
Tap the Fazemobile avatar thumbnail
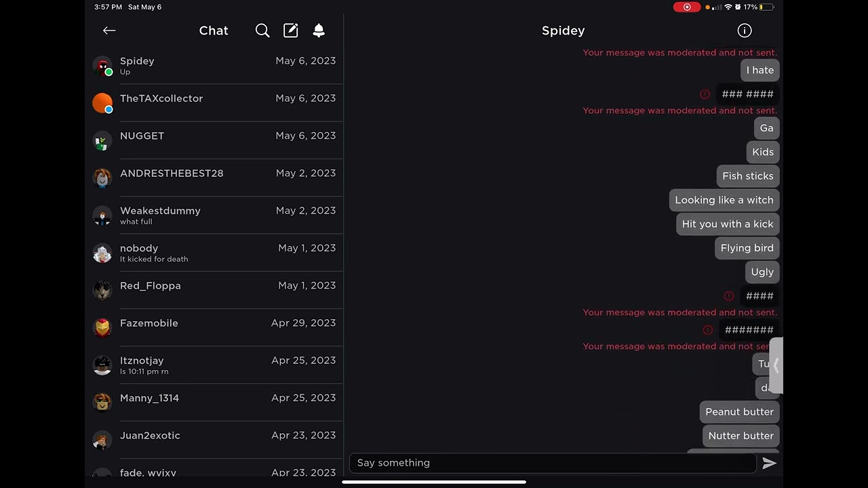pyautogui.click(x=102, y=327)
